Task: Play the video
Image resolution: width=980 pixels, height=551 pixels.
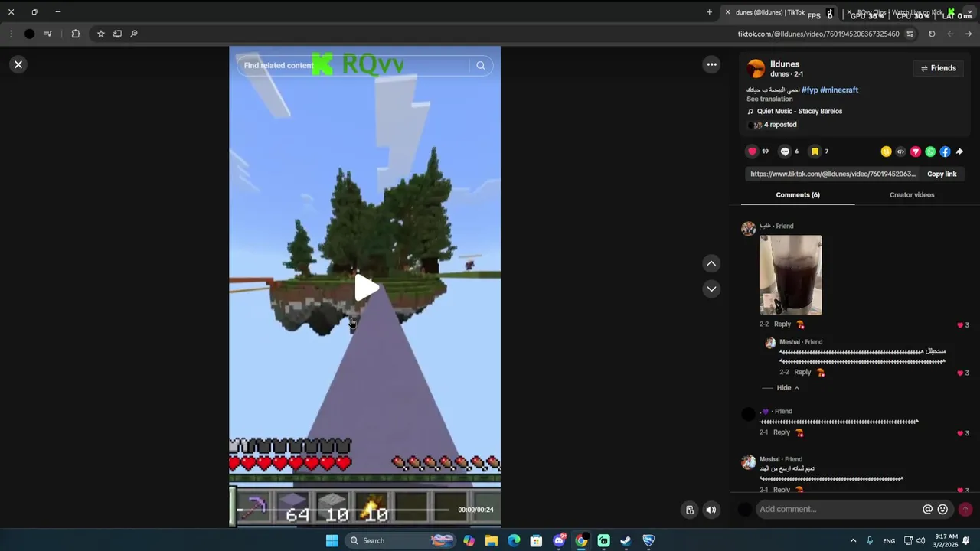Action: tap(365, 289)
